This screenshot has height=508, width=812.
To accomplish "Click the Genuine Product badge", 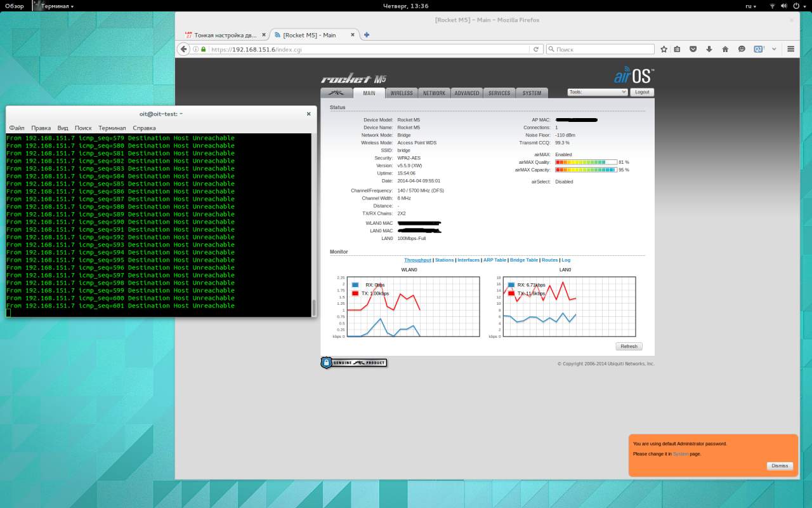I will click(353, 363).
